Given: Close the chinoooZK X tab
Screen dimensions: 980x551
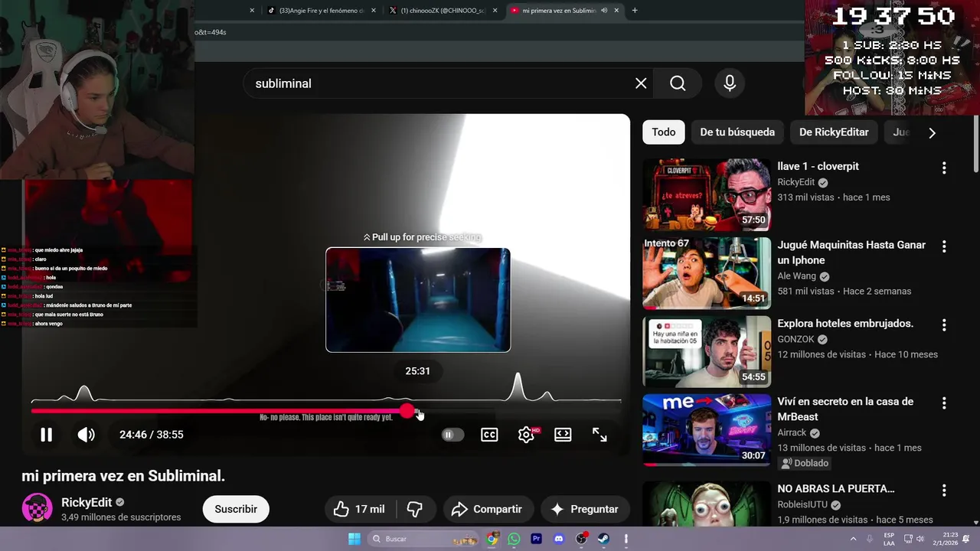Looking at the screenshot, I should [495, 11].
